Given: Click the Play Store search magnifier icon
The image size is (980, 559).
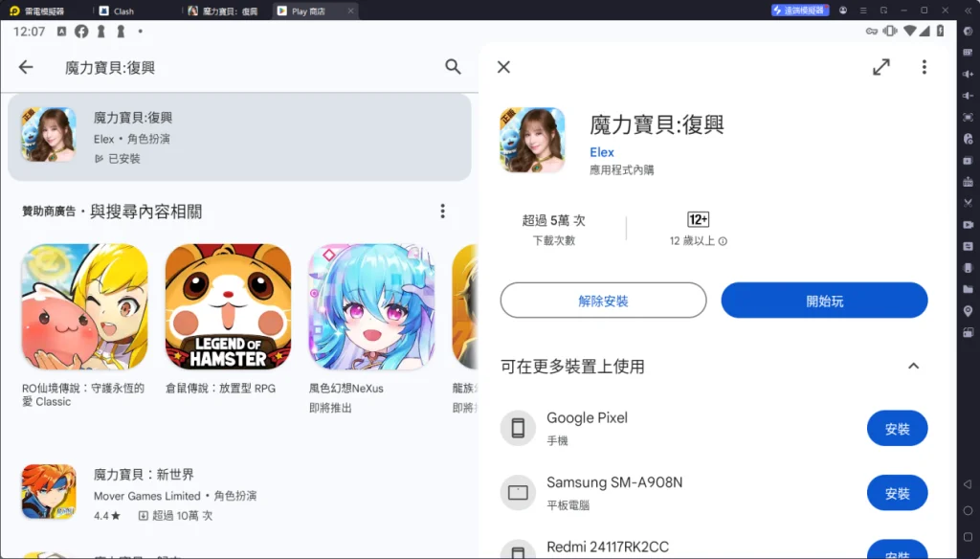Looking at the screenshot, I should [453, 67].
